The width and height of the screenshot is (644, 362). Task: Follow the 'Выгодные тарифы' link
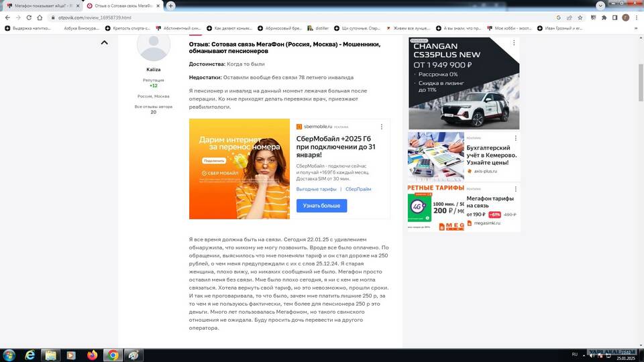click(316, 189)
